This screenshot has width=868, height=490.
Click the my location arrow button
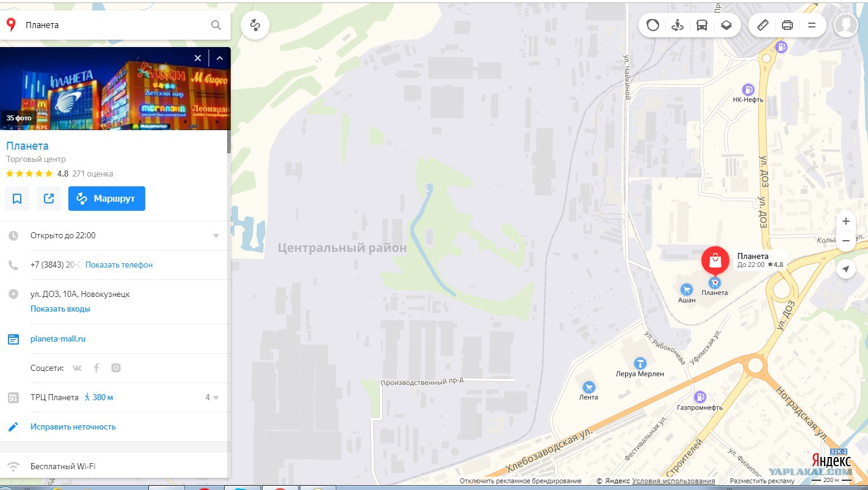(846, 269)
